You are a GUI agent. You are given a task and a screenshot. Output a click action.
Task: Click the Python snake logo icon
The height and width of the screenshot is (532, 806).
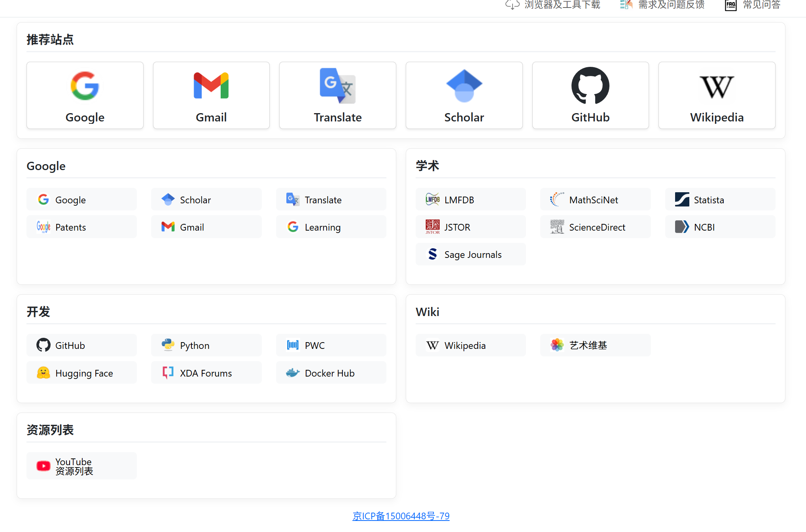pos(168,345)
